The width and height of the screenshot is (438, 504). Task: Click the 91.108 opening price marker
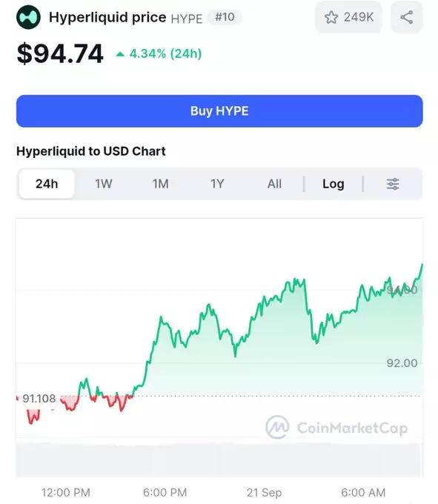point(39,399)
